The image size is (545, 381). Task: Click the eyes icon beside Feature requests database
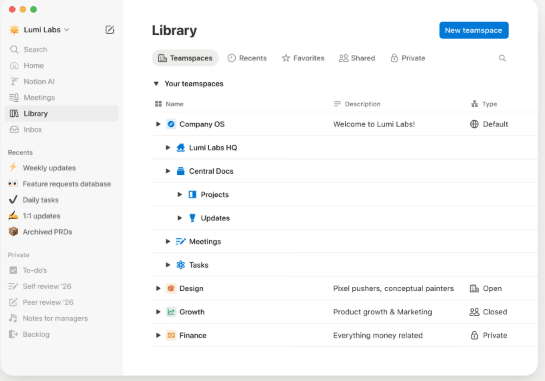pos(13,184)
